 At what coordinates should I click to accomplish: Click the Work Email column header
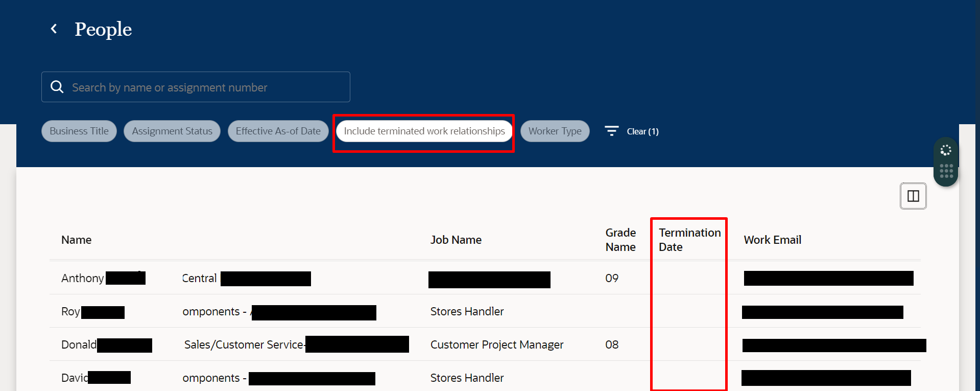point(773,240)
